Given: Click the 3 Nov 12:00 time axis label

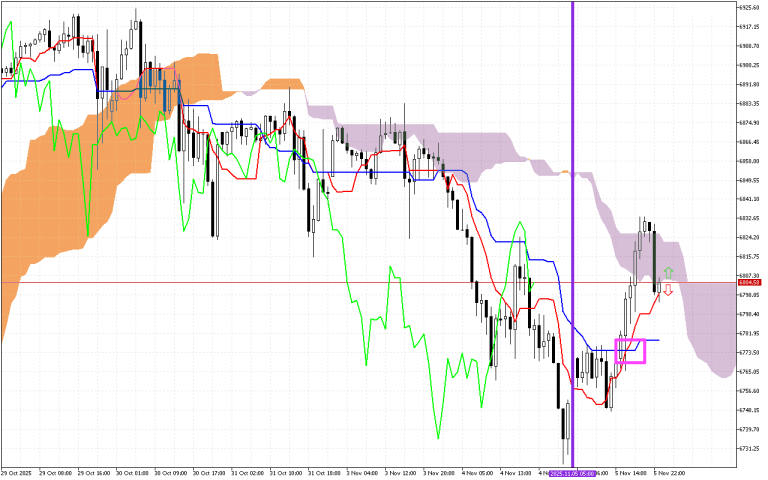Looking at the screenshot, I should pyautogui.click(x=400, y=474).
